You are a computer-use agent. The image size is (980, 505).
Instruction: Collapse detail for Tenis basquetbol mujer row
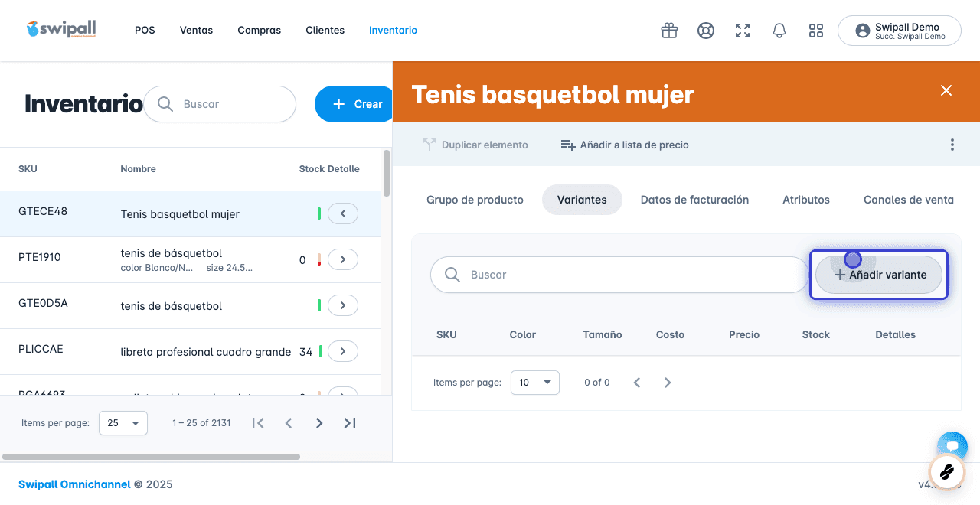click(x=343, y=213)
